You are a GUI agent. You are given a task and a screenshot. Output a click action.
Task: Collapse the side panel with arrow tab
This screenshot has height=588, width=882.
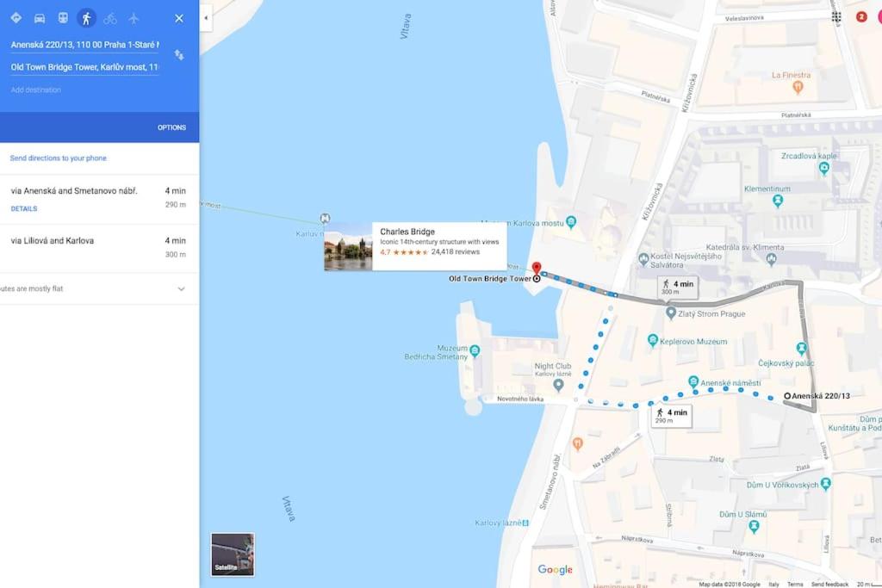[x=206, y=18]
